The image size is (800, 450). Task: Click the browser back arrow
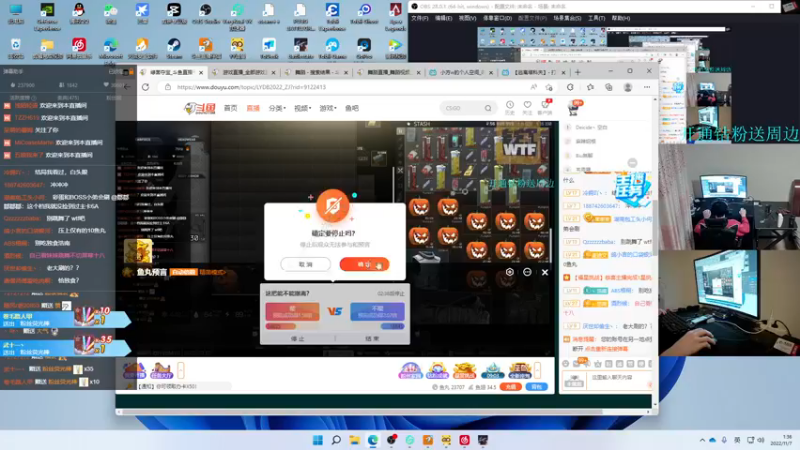(127, 87)
